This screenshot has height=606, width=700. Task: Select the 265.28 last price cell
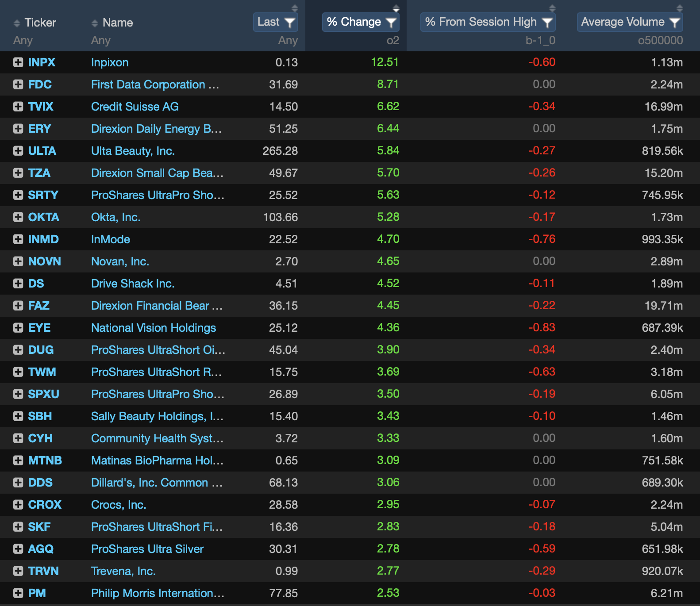(x=280, y=151)
